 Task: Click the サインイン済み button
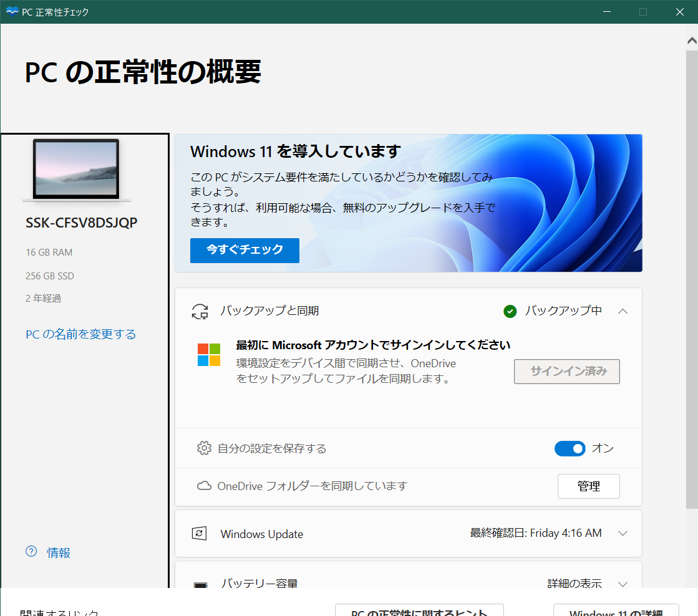point(566,372)
